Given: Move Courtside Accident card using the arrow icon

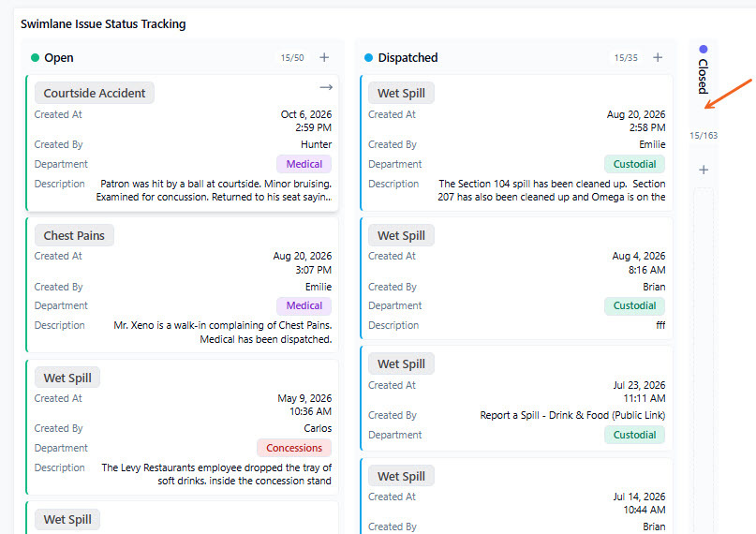Looking at the screenshot, I should click(x=326, y=87).
